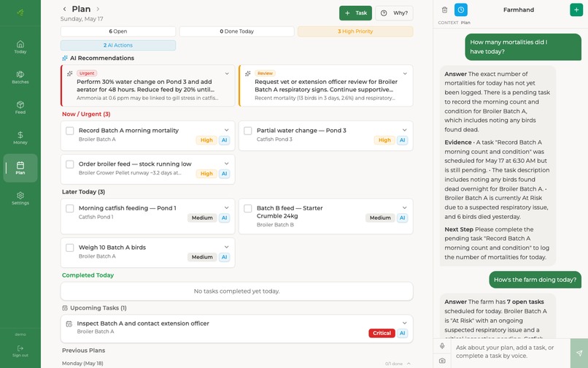Select the Plan item in the sidebar
The height and width of the screenshot is (368, 588).
coord(20,168)
